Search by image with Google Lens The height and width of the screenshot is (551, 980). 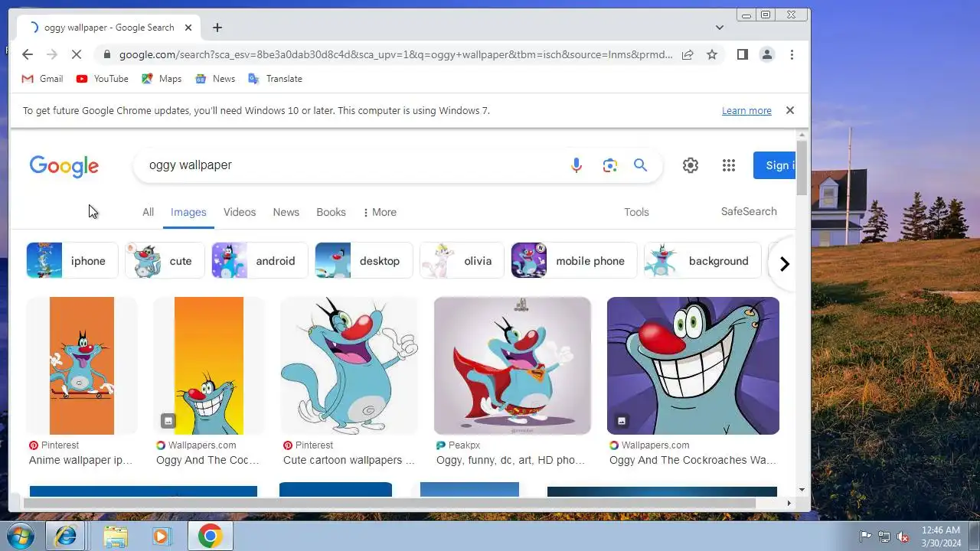[x=609, y=165]
